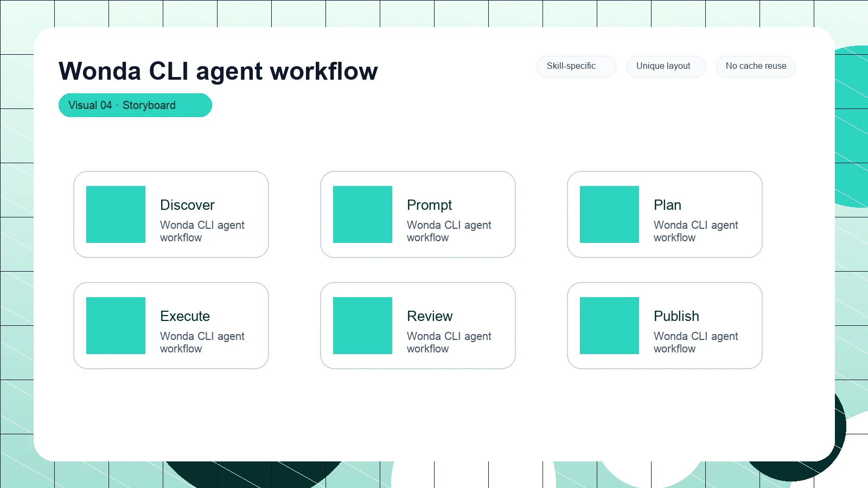Click the description text under Prompt
The width and height of the screenshot is (868, 488).
449,231
